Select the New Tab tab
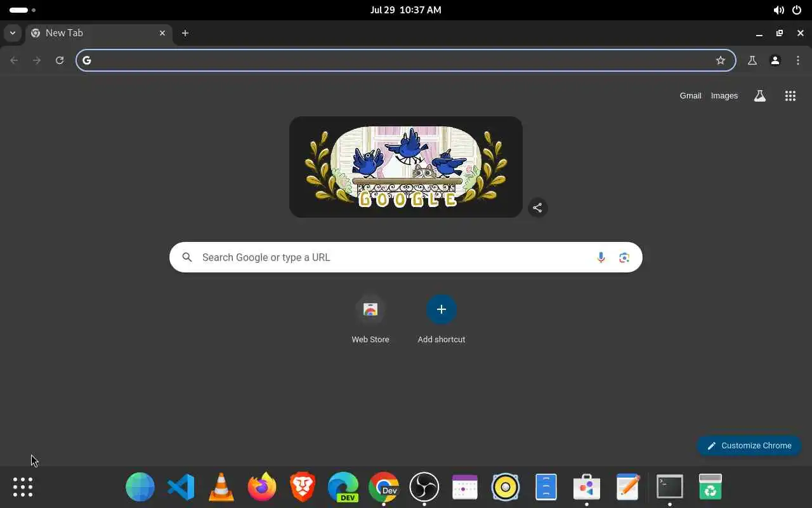812x508 pixels. point(99,33)
